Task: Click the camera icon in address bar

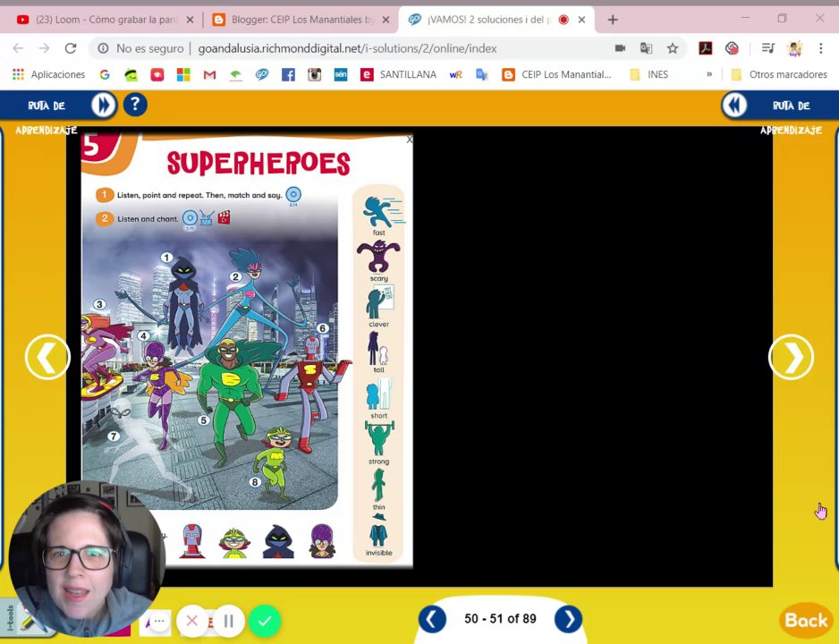Action: [x=620, y=48]
